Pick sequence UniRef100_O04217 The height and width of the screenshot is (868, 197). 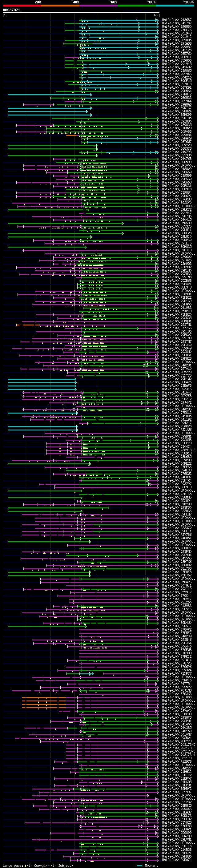pyautogui.click(x=177, y=422)
